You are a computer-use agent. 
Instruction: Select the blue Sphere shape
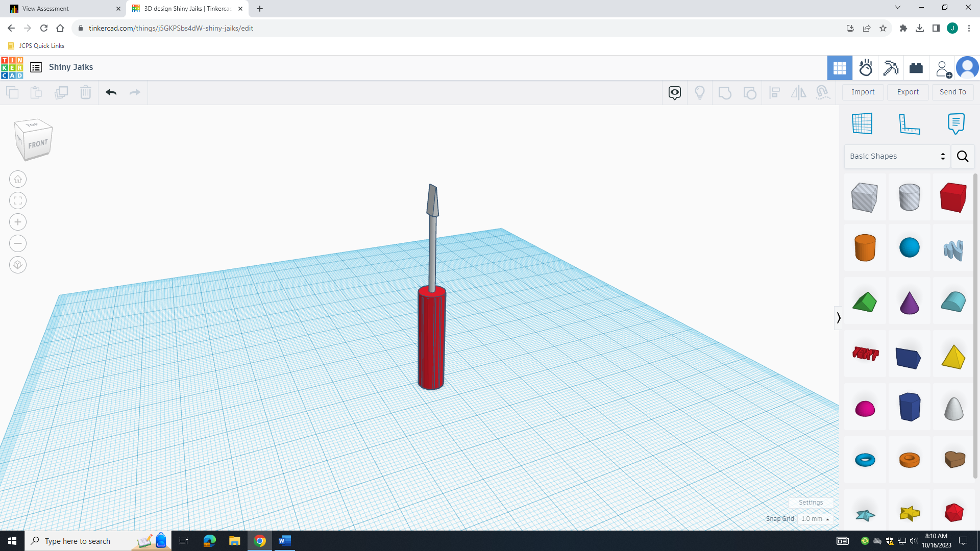coord(909,247)
